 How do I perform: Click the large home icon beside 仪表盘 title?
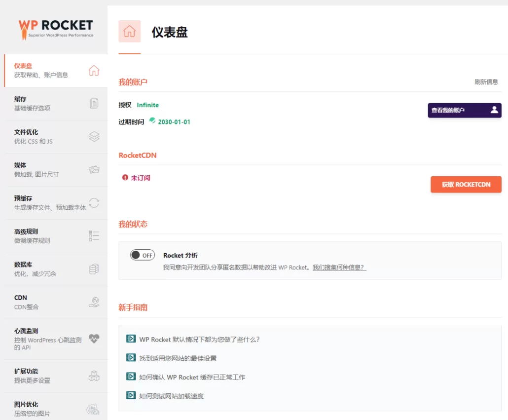pyautogui.click(x=130, y=32)
